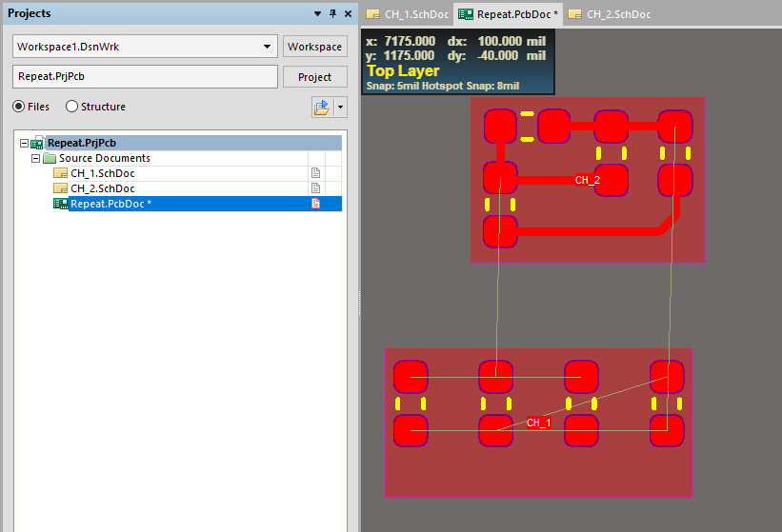This screenshot has width=782, height=532.
Task: Click the project icon next to Repeat.PrjPcb
Action: pyautogui.click(x=37, y=143)
